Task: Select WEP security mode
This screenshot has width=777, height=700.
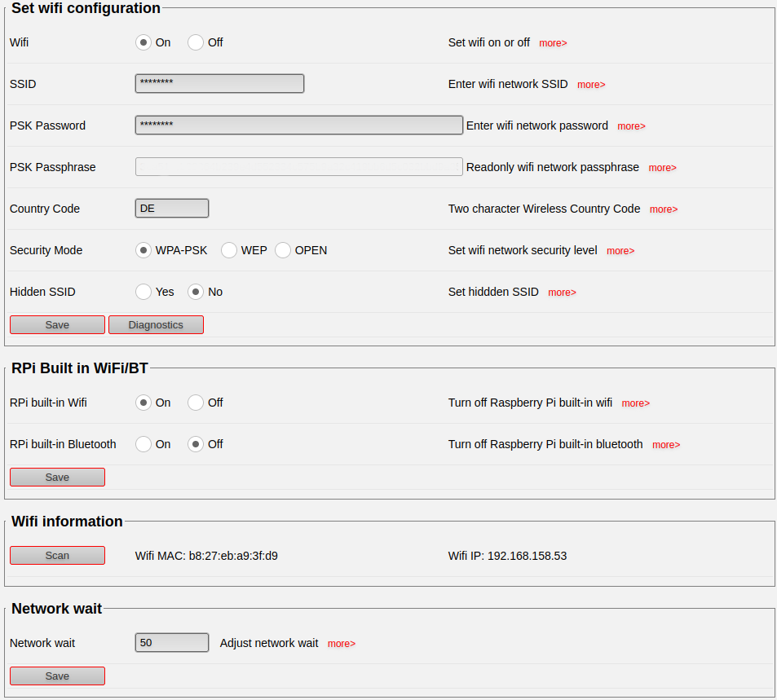Action: pyautogui.click(x=229, y=250)
